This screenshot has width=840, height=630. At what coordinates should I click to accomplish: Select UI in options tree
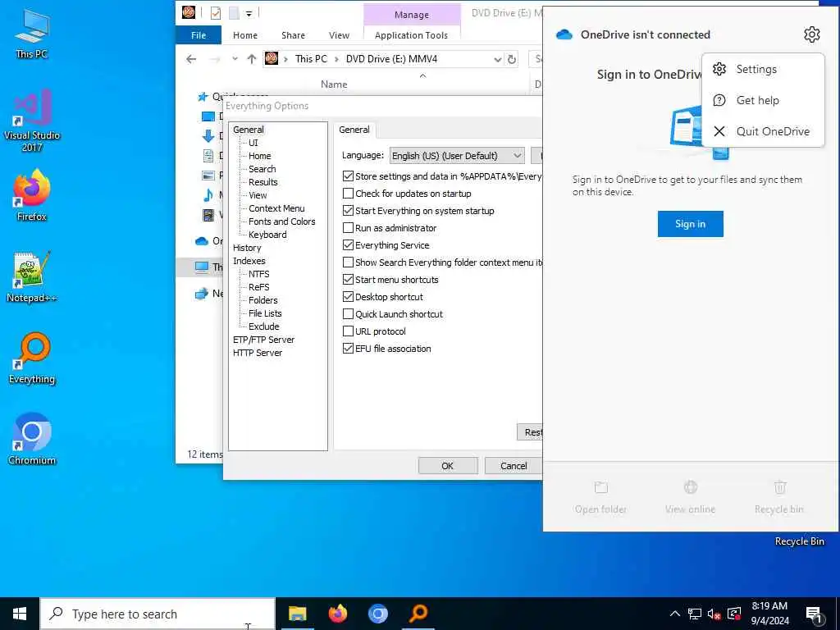253,143
